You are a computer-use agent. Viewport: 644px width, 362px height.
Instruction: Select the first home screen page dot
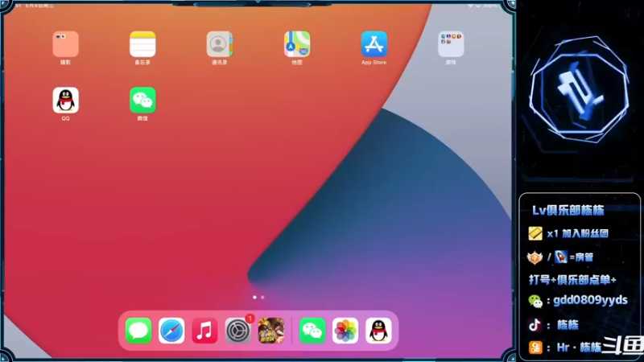point(254,297)
